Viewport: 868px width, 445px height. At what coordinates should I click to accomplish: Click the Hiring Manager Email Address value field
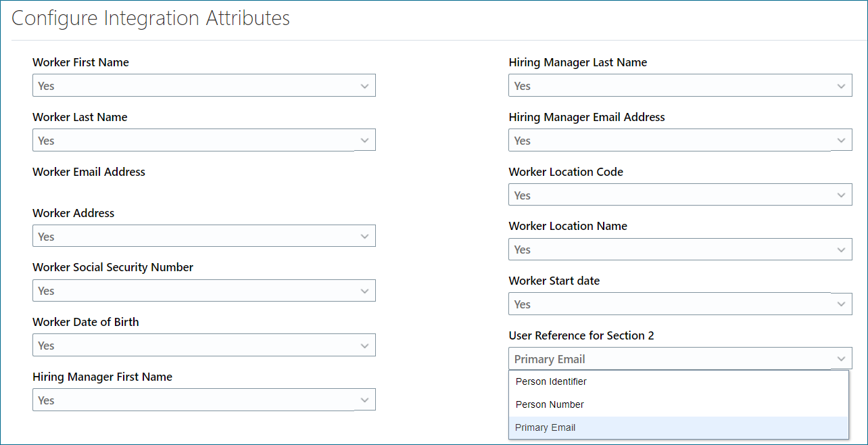(x=669, y=141)
